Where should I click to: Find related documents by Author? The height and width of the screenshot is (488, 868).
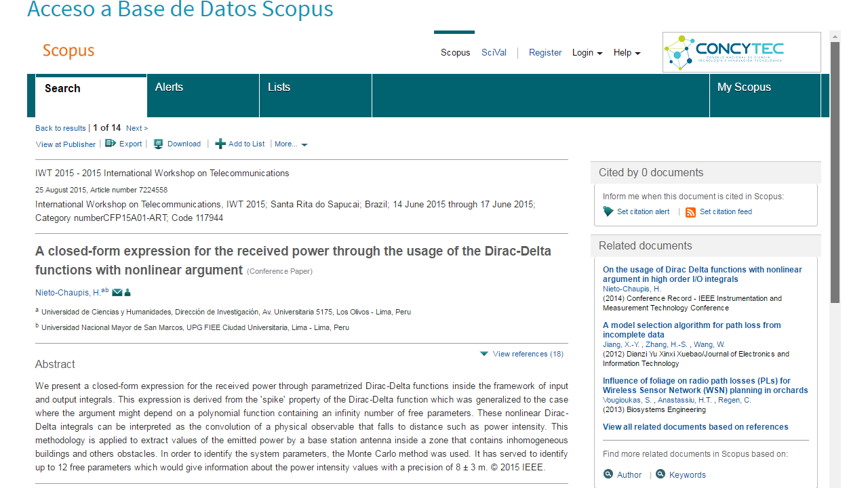[629, 475]
